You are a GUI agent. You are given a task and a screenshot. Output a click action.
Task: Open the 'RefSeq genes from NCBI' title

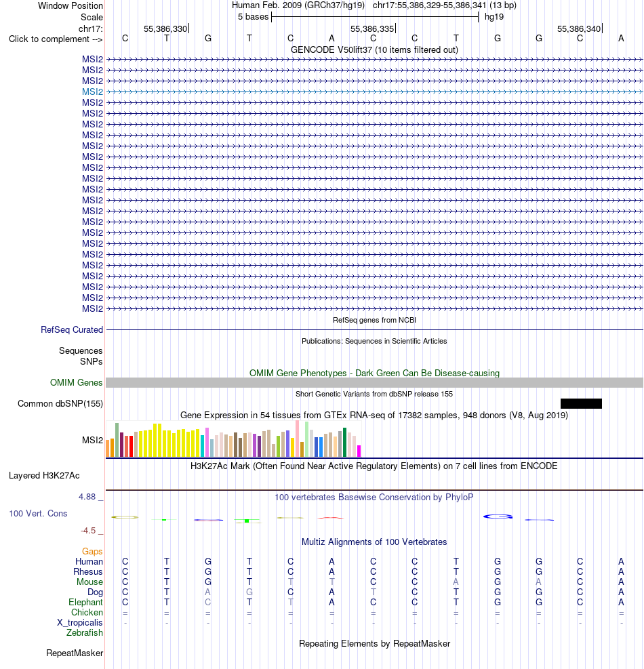pos(374,320)
